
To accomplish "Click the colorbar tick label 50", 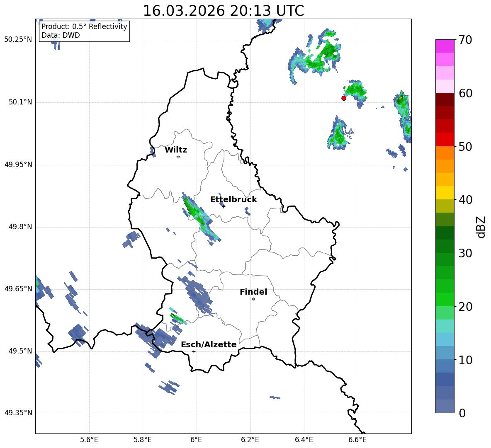I will [465, 146].
